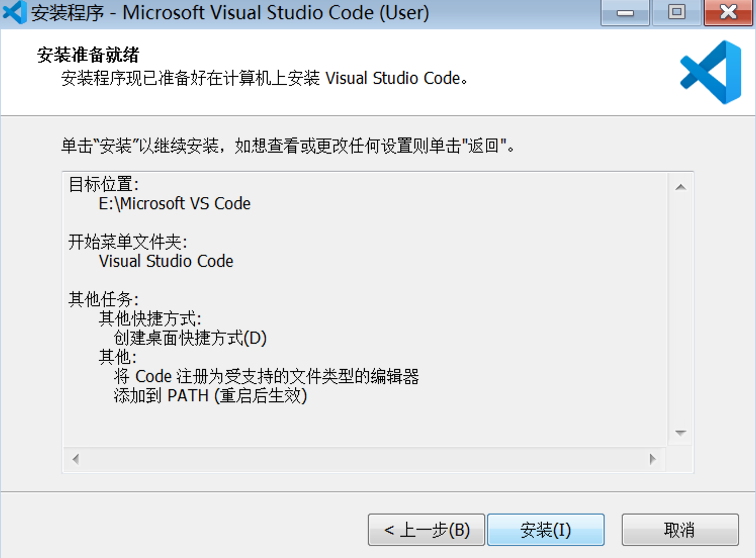Click the scroll right arrow in the summary box

[653, 459]
